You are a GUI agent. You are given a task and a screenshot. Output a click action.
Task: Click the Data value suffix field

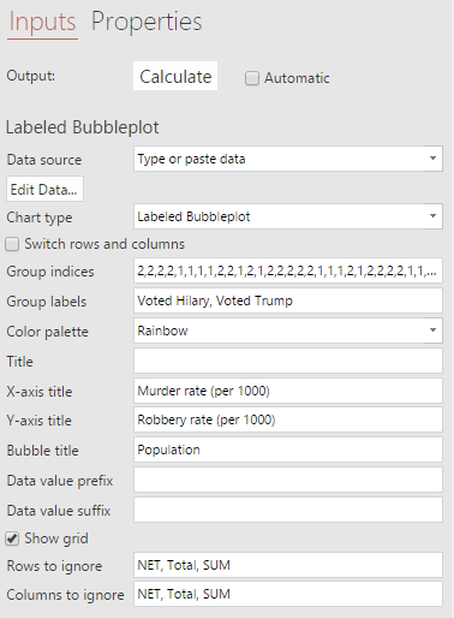click(x=288, y=510)
